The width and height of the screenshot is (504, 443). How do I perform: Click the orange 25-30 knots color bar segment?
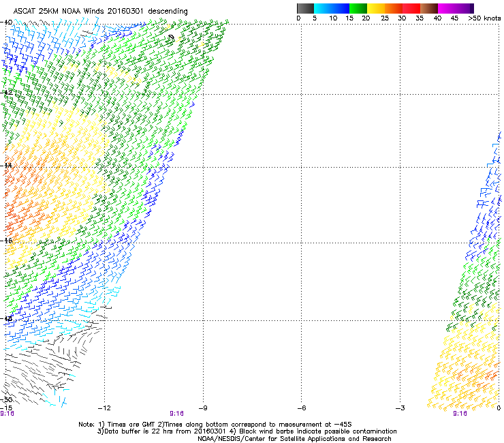click(x=394, y=8)
